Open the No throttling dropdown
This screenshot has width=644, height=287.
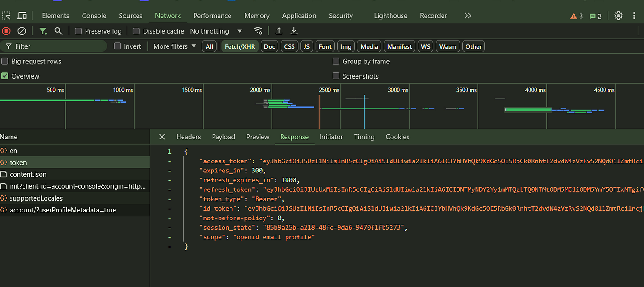tap(216, 31)
